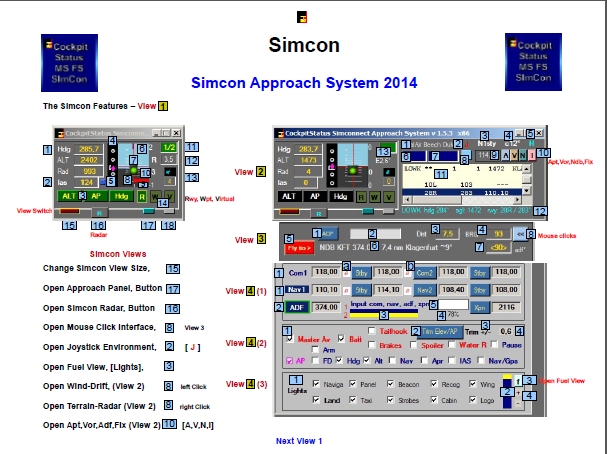607x454 pixels.
Task: Toggle the Beacon light checkbox
Action: tap(390, 384)
